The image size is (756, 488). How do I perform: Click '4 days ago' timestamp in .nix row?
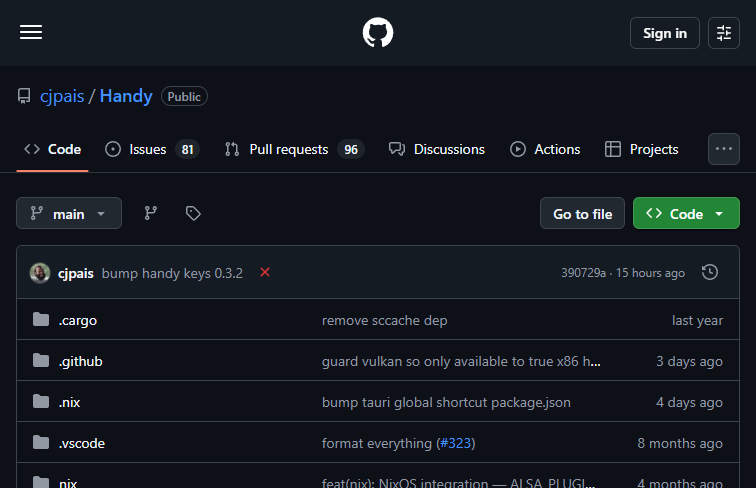[x=689, y=402]
